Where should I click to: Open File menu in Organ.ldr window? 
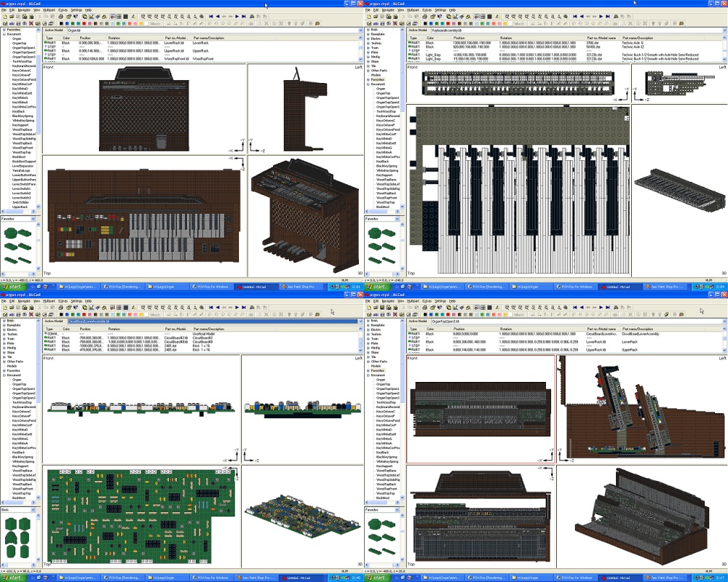point(4,9)
